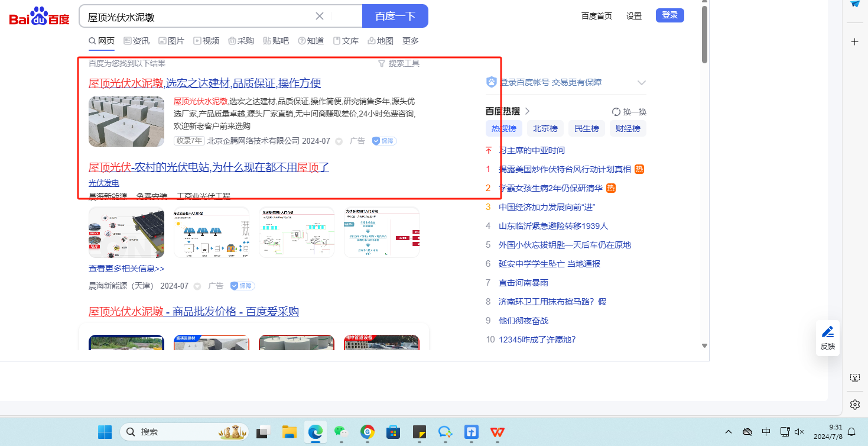Open the 地图 tab

pos(381,41)
